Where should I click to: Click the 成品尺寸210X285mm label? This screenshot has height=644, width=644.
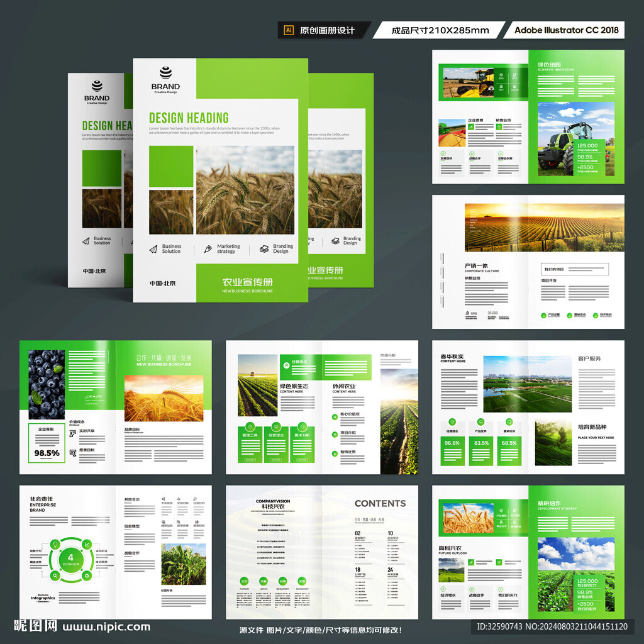point(440,30)
